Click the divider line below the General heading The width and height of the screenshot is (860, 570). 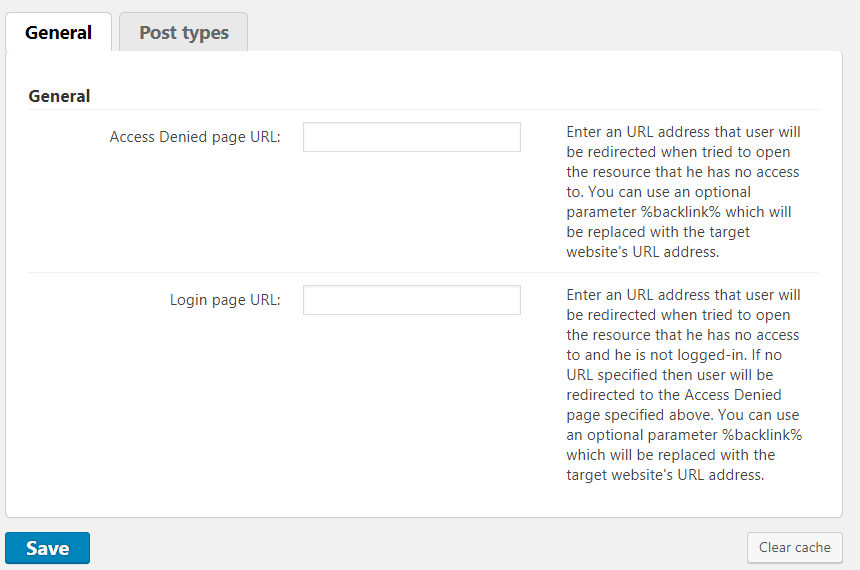pos(423,109)
